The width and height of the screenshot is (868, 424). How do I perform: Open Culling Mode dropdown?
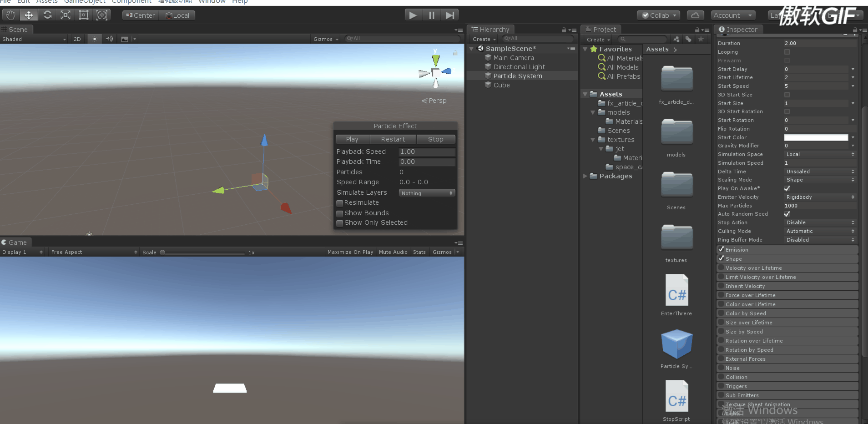coord(820,231)
